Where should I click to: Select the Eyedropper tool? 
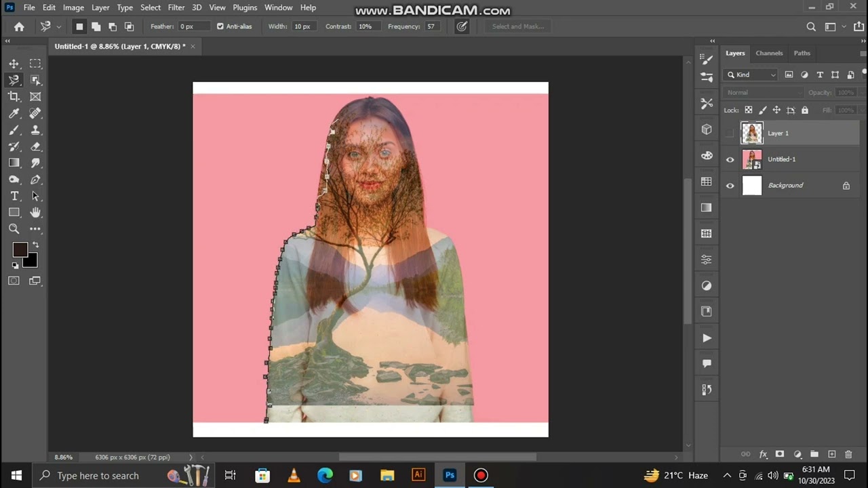14,113
